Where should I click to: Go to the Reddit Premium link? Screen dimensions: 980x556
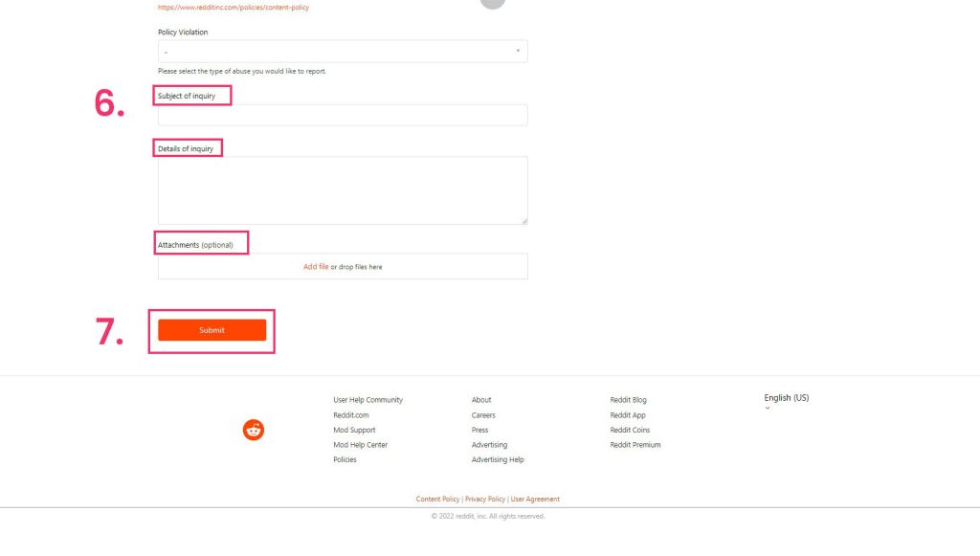(x=635, y=445)
